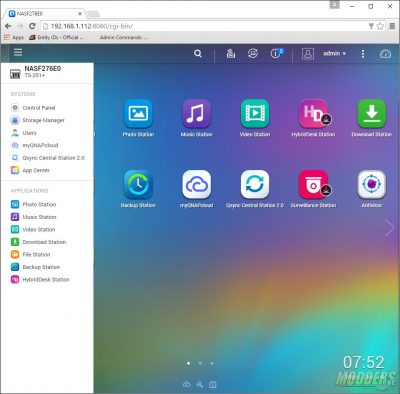400x394 pixels.
Task: Click the user profile avatar icon
Action: tap(308, 54)
